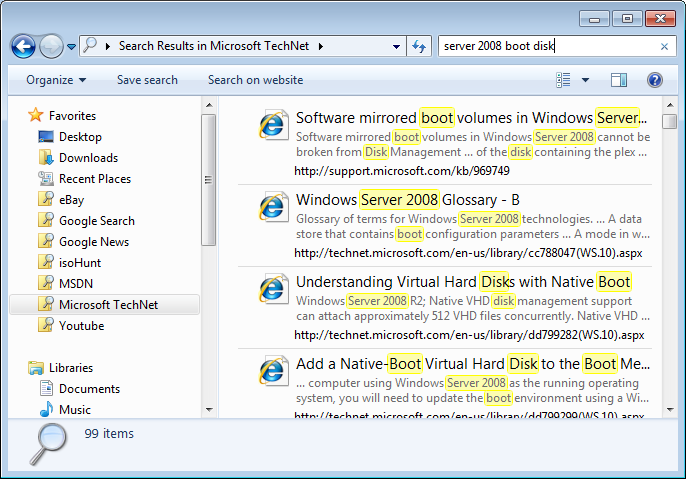Image resolution: width=686 pixels, height=479 pixels.
Task: Open Help with the question mark icon
Action: [654, 80]
